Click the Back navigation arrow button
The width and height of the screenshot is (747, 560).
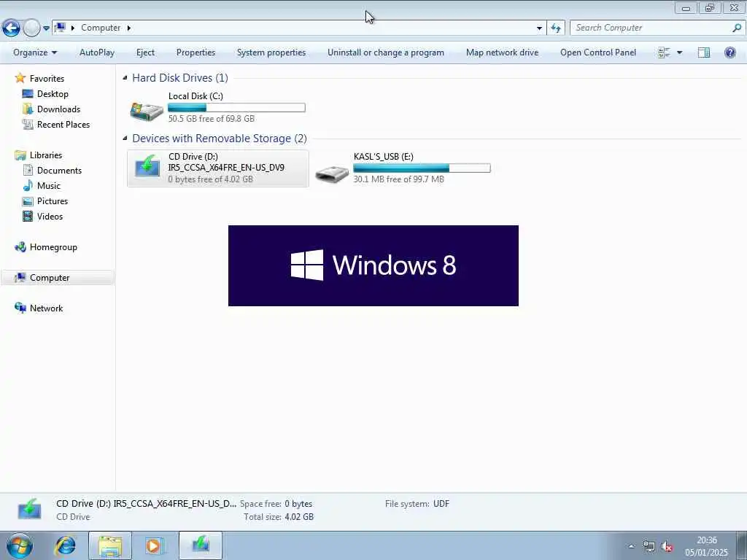(11, 28)
